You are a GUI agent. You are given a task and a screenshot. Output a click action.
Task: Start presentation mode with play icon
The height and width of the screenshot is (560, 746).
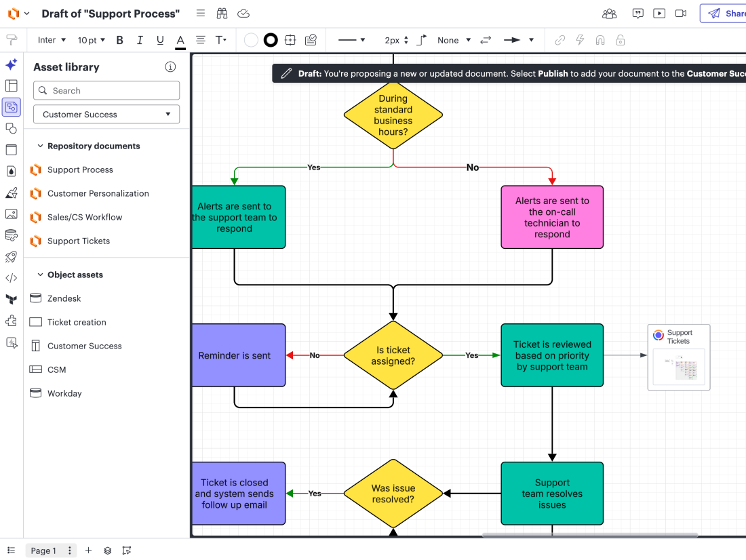pos(659,14)
